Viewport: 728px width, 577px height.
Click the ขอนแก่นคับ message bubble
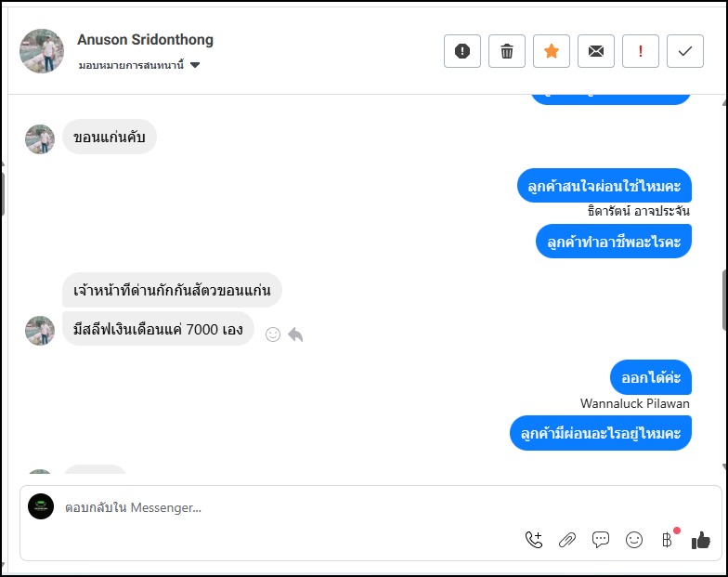click(110, 138)
